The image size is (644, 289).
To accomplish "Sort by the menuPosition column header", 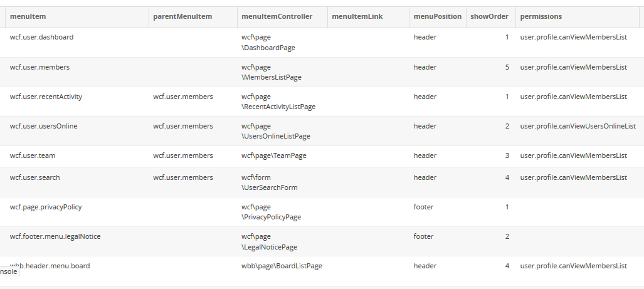I will pos(437,16).
